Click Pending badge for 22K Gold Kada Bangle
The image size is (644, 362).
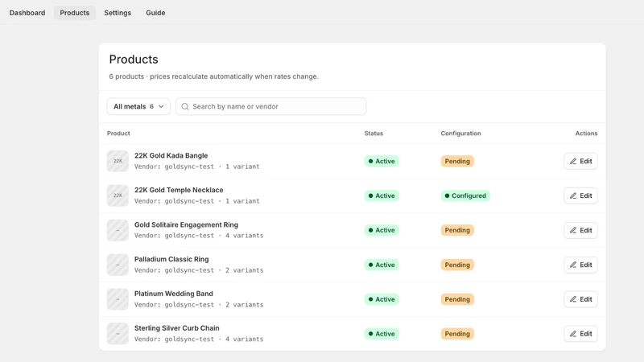pyautogui.click(x=457, y=162)
